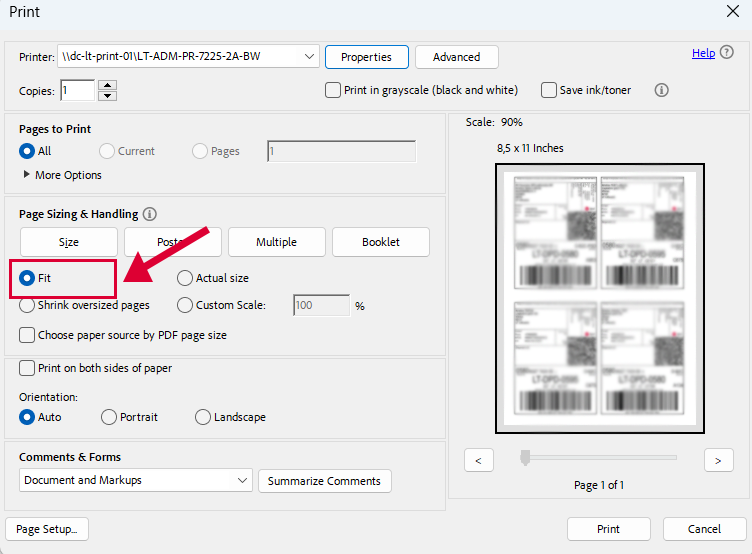The image size is (752, 554).
Task: Enable Choose paper source by PDF page size
Action: click(27, 335)
